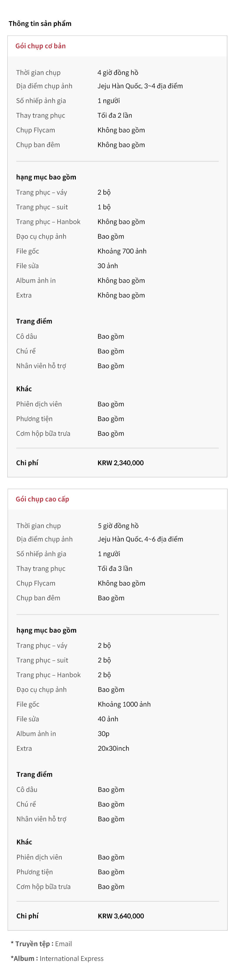The height and width of the screenshot is (980, 235).
Task: Click the basic package price KRW 2,340,000
Action: [x=120, y=463]
